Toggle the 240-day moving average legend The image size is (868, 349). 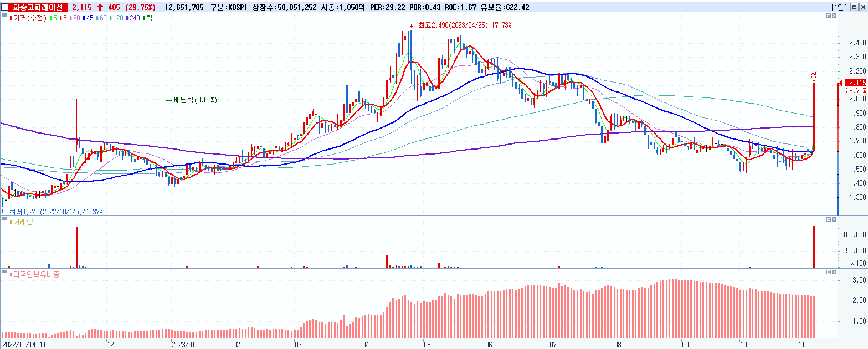coord(132,18)
